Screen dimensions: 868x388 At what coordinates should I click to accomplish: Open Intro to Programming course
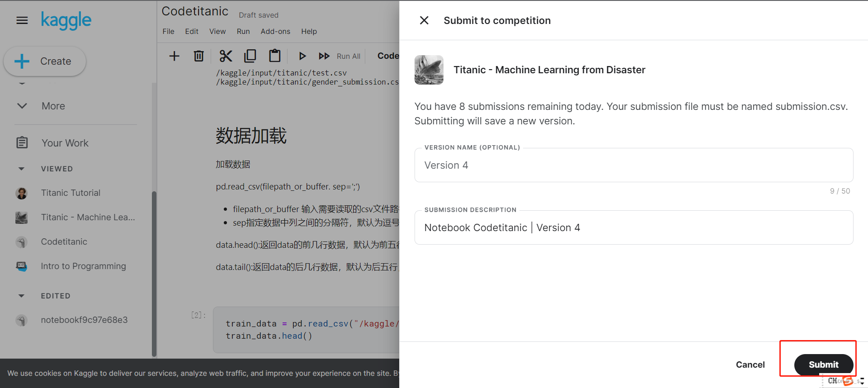(83, 266)
